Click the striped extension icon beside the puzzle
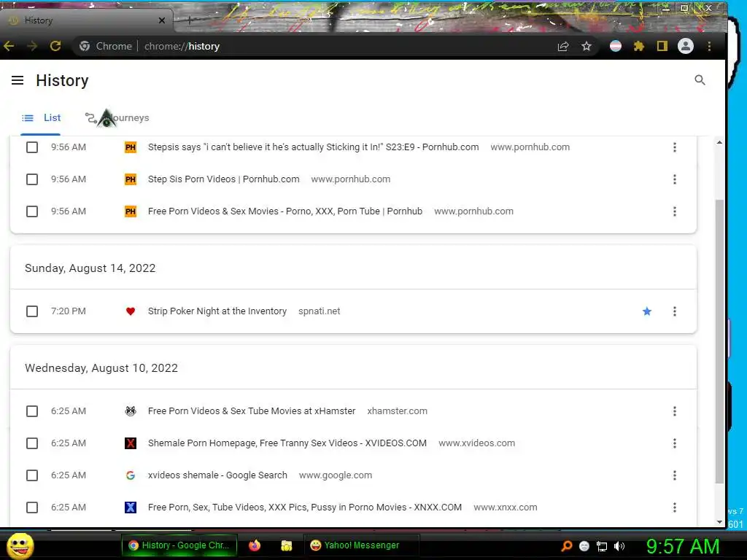The width and height of the screenshot is (747, 560). 616,46
